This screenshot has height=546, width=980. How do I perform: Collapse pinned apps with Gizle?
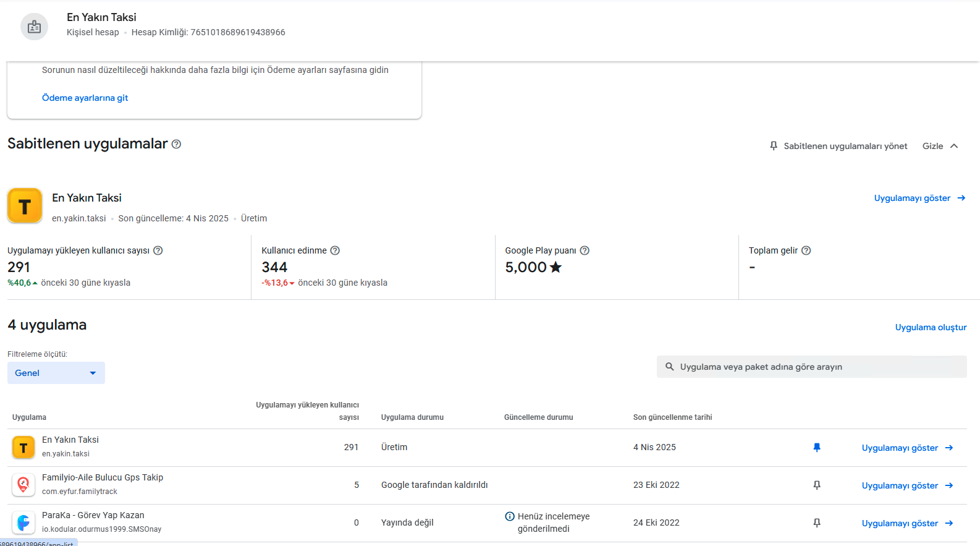(940, 146)
